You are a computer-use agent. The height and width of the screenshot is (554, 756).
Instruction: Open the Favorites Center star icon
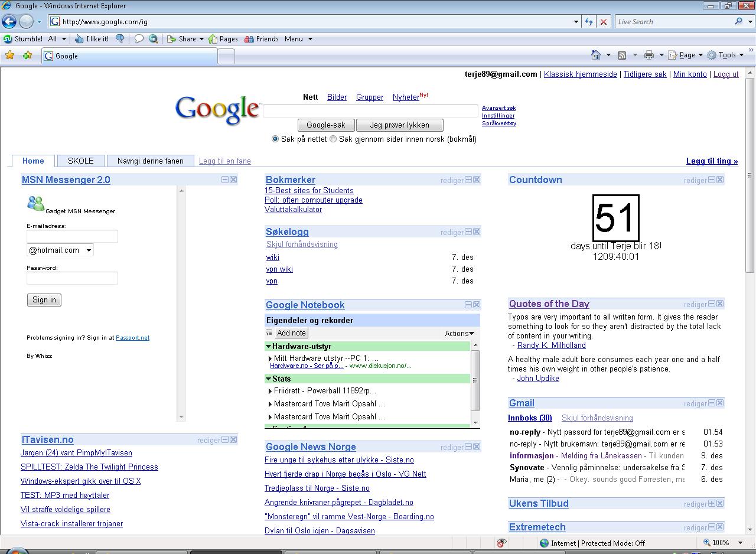pos(9,56)
